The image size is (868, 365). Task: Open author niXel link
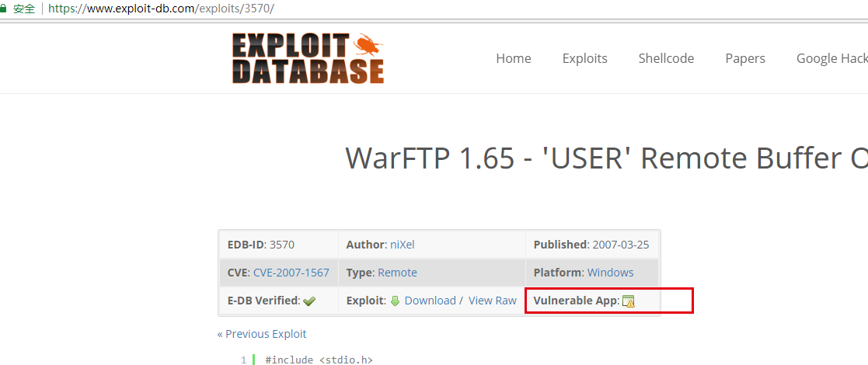pyautogui.click(x=403, y=245)
